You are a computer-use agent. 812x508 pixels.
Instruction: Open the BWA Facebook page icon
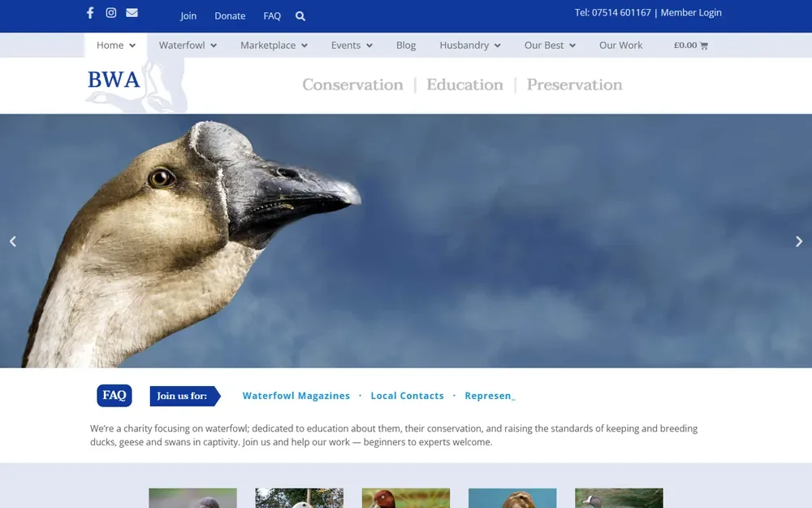pos(90,12)
